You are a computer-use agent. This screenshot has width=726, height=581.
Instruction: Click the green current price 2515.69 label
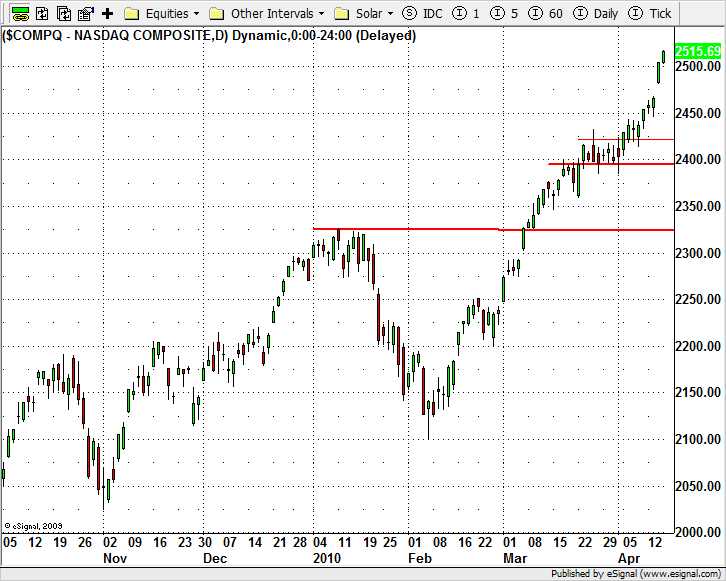click(x=698, y=51)
